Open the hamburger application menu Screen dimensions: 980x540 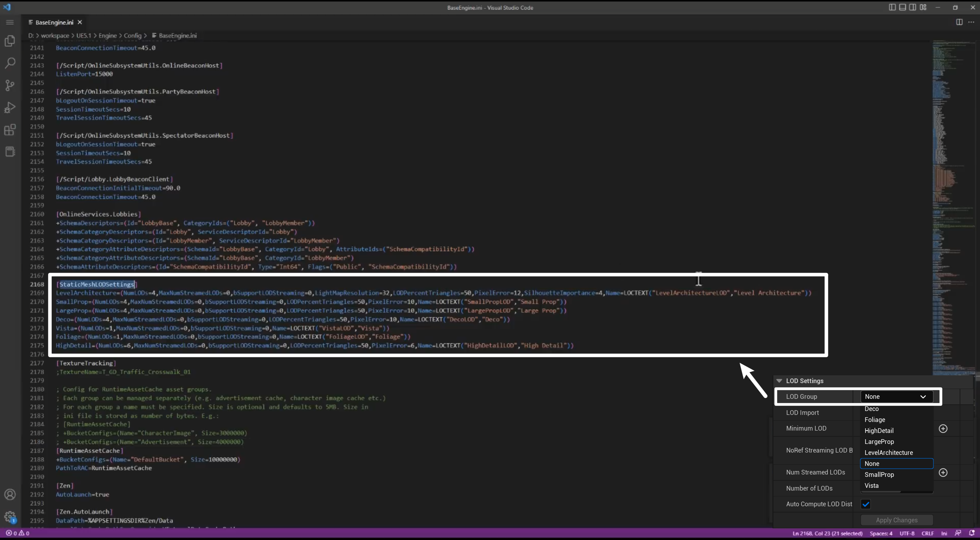10,22
